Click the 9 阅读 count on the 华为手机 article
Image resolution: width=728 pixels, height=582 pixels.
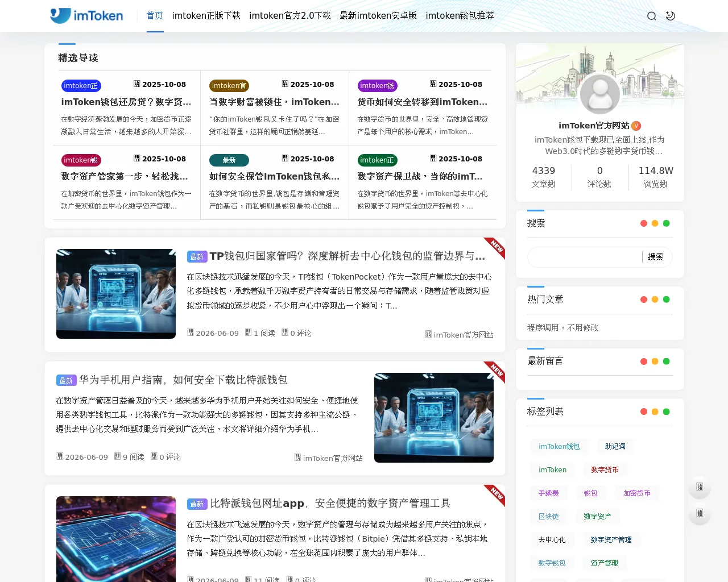point(130,457)
